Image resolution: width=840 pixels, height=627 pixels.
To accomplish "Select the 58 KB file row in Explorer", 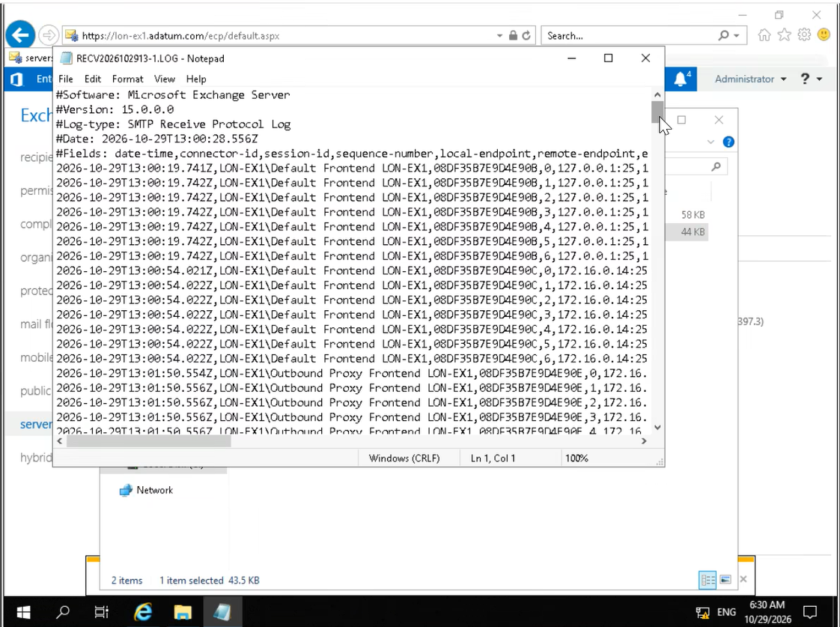I will (687, 215).
